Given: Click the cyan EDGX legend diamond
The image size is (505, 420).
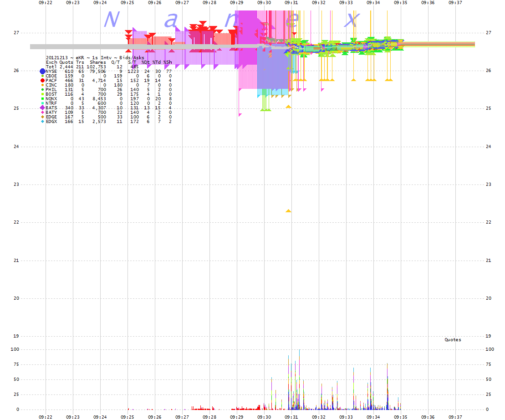Looking at the screenshot, I should tap(42, 122).
